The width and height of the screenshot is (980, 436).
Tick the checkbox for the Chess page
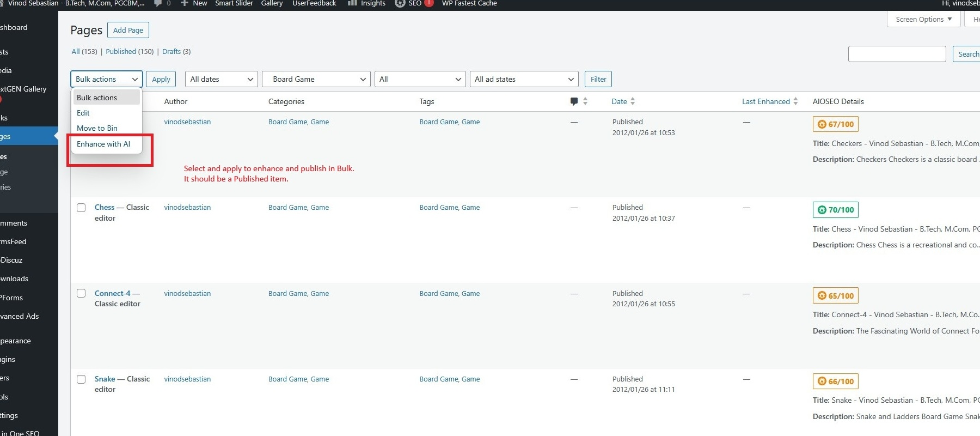(81, 208)
